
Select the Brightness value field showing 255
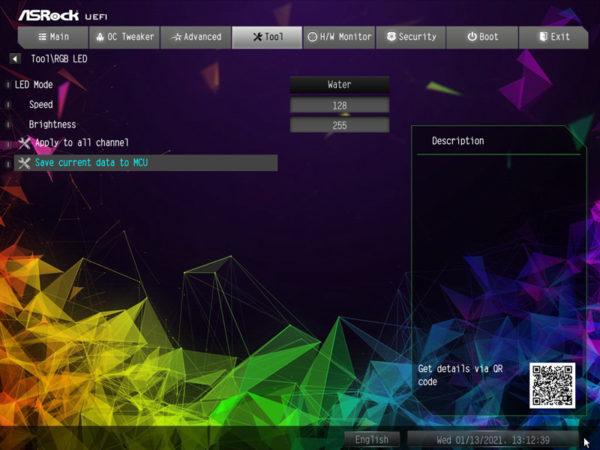(339, 125)
